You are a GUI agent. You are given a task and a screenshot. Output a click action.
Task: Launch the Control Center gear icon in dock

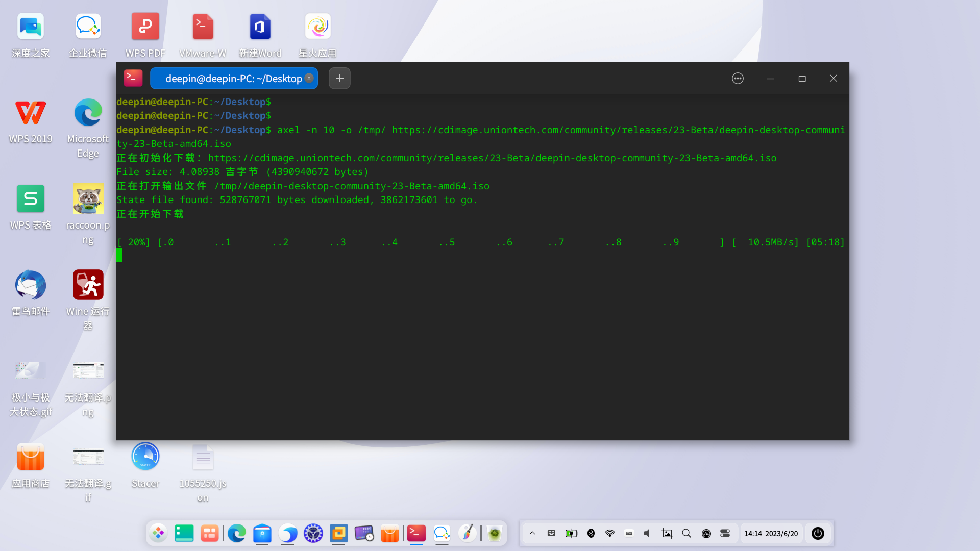click(313, 534)
